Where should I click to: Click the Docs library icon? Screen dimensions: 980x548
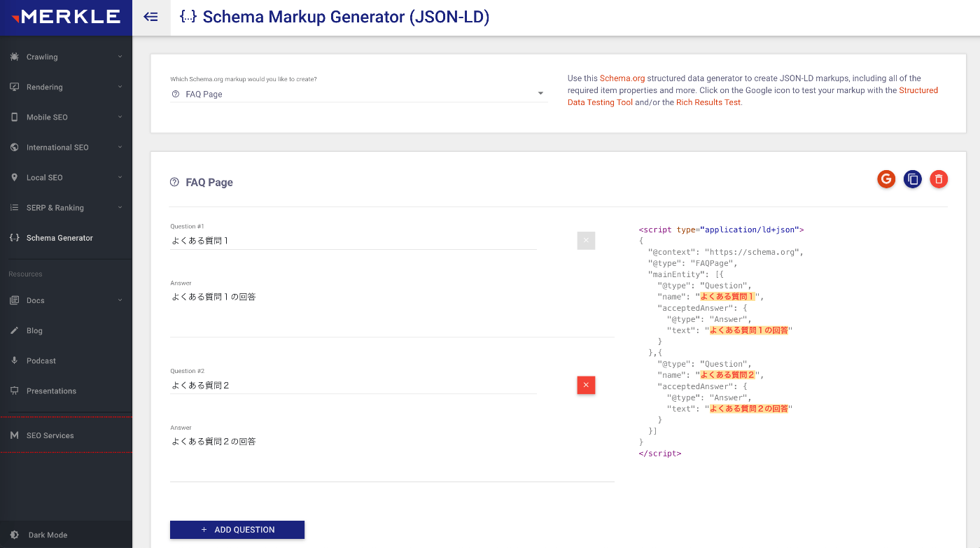point(15,300)
